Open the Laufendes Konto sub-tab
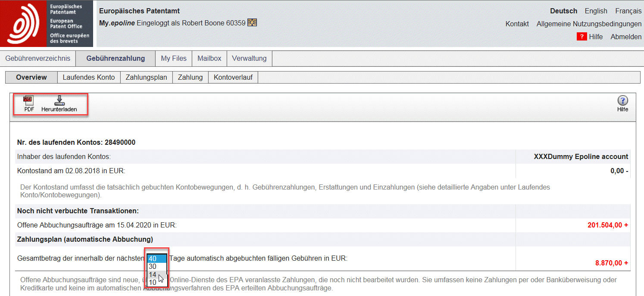Viewport: 644px width, 296px height. point(89,78)
